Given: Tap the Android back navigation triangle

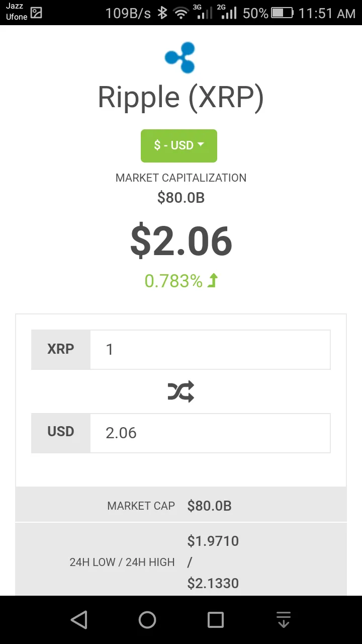Looking at the screenshot, I should tap(79, 620).
